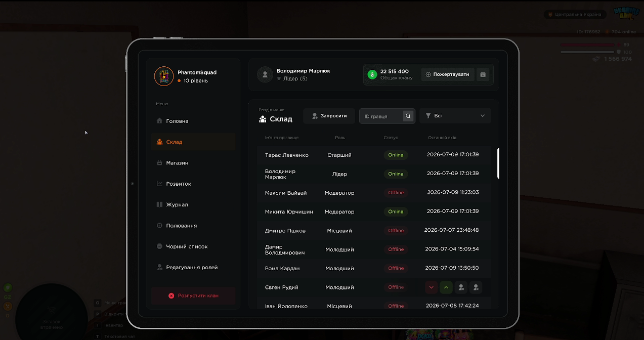Open Розвиток chart icon in menu
This screenshot has height=340, width=644.
pos(160,184)
